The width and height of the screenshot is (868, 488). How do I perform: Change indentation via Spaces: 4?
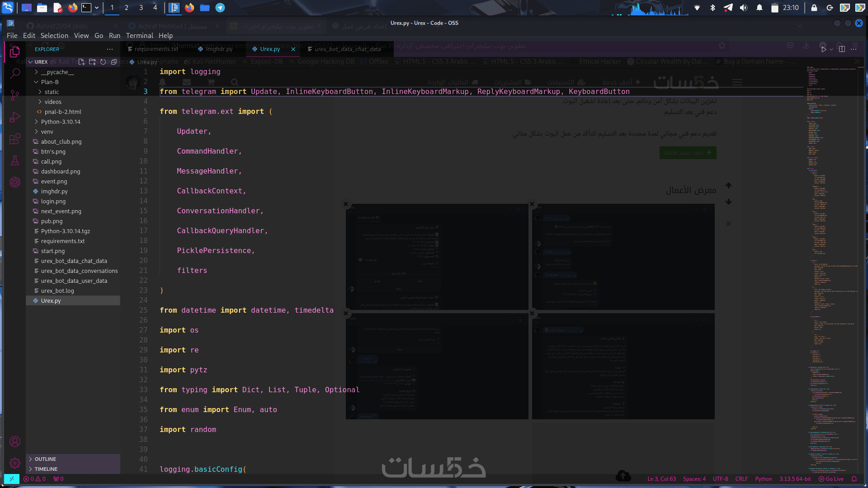694,479
